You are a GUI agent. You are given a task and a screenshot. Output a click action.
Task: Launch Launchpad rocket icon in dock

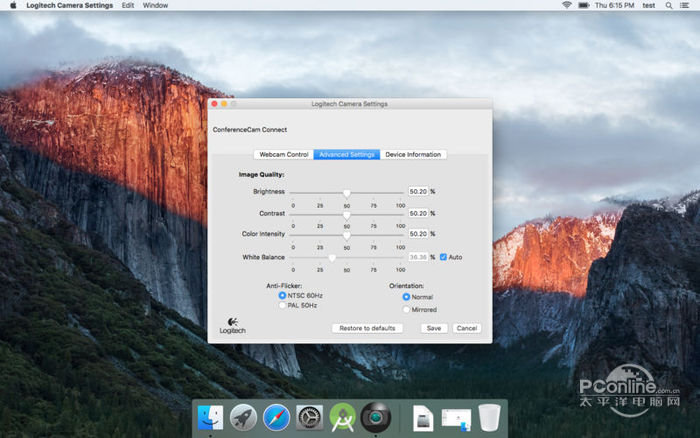click(244, 417)
